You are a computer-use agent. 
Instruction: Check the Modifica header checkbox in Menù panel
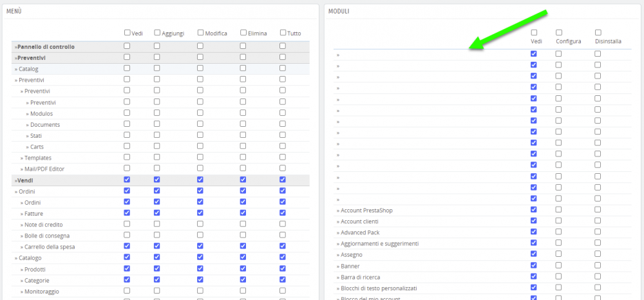tap(200, 32)
